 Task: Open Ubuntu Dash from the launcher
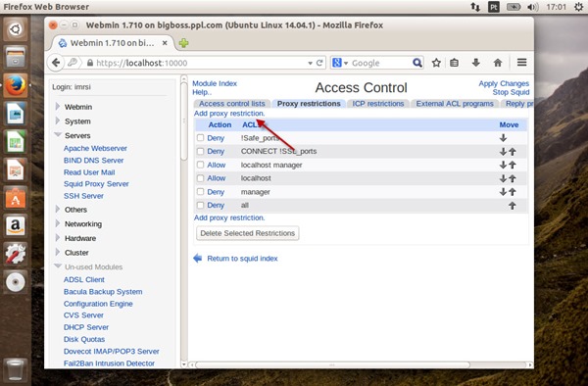[x=16, y=29]
